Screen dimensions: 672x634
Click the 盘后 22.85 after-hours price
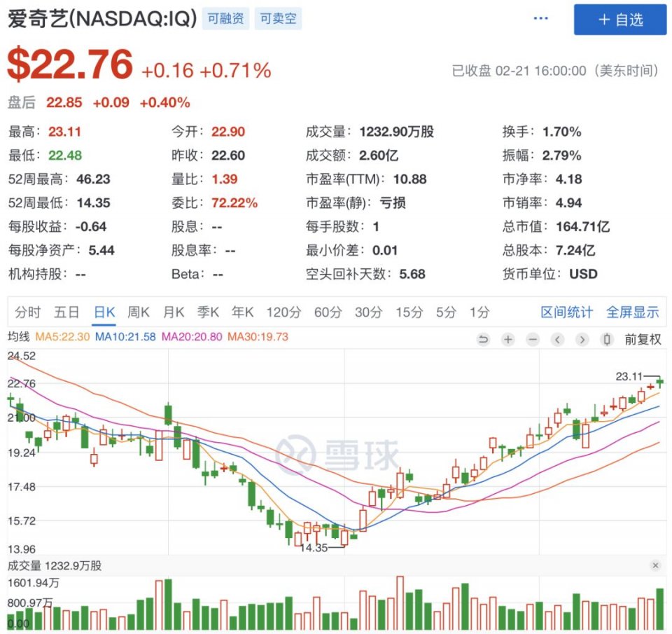[64, 102]
